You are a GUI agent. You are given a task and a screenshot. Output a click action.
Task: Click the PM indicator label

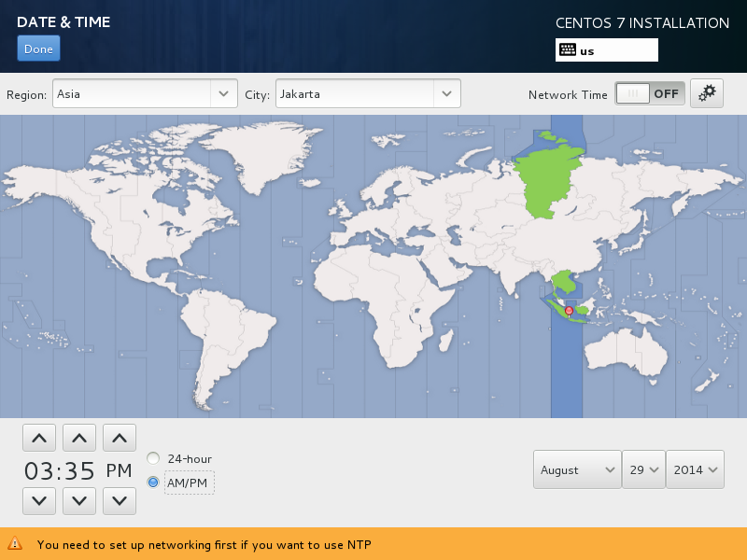[x=119, y=470]
